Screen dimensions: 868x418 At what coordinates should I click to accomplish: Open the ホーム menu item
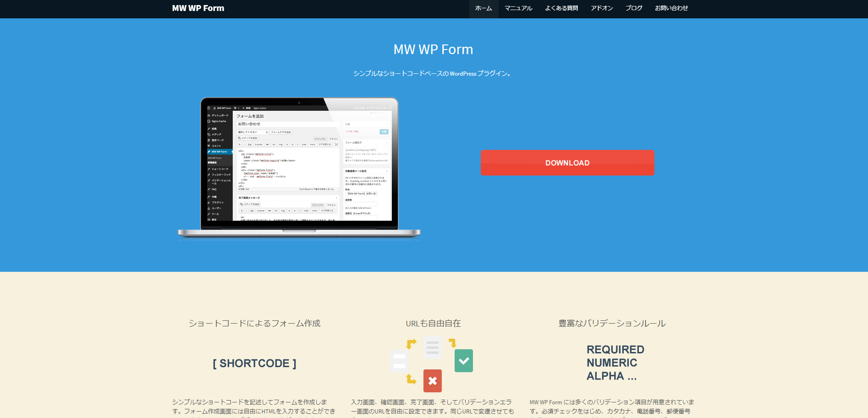[x=483, y=9]
